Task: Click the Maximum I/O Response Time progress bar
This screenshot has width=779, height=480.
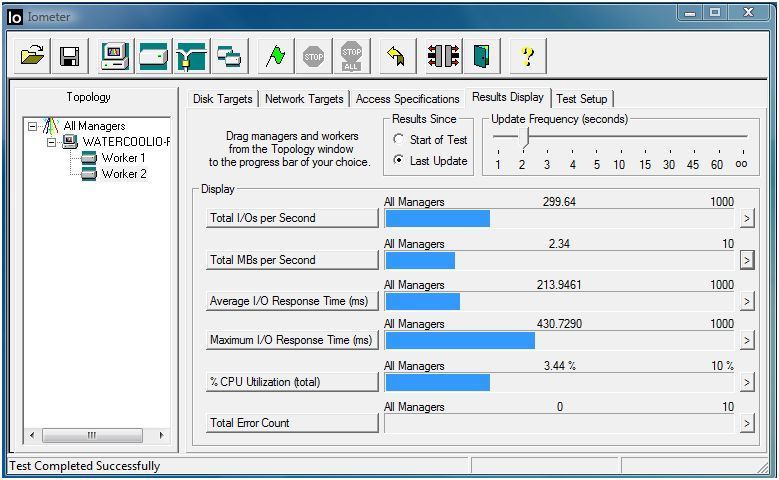Action: [x=559, y=340]
